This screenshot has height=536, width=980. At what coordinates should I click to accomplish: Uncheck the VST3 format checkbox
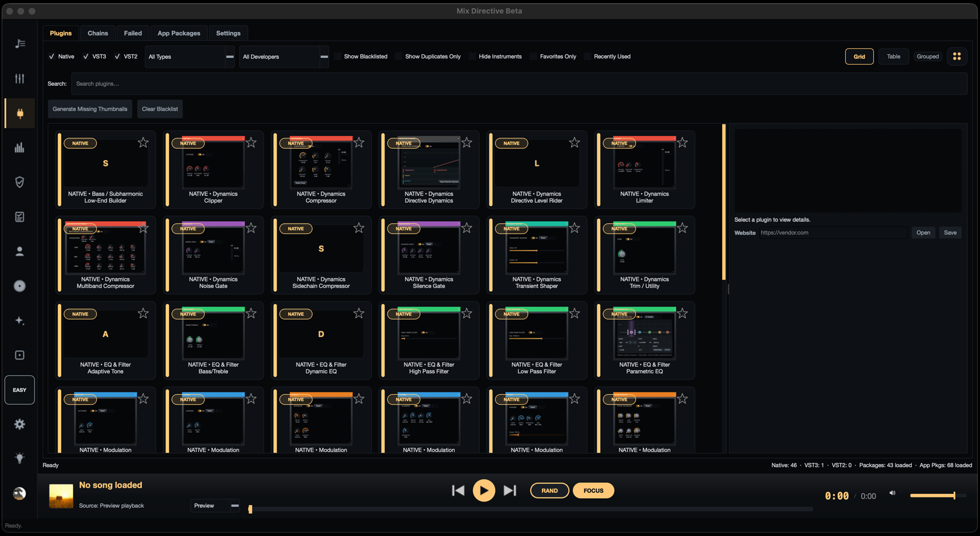(86, 57)
